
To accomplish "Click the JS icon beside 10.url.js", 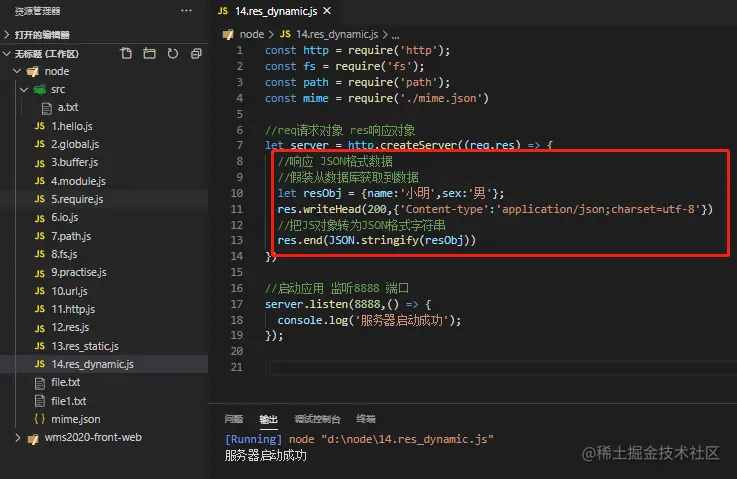I will click(40, 291).
